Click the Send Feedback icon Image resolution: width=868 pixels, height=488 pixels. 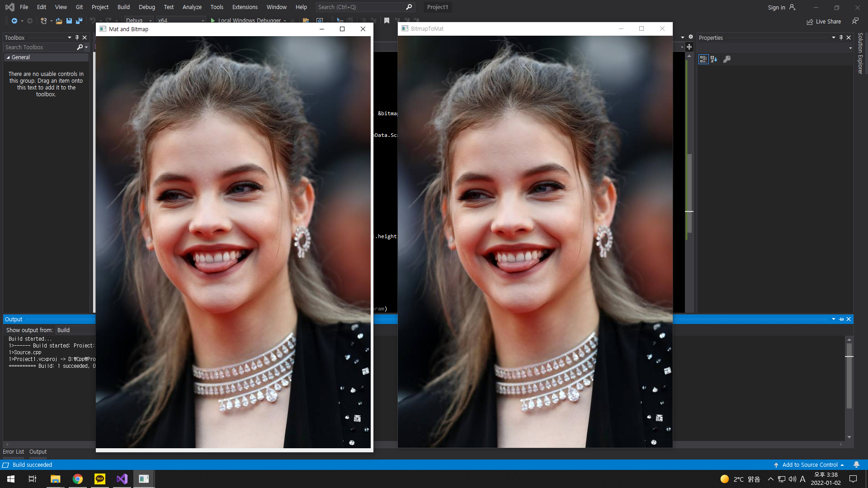click(855, 21)
